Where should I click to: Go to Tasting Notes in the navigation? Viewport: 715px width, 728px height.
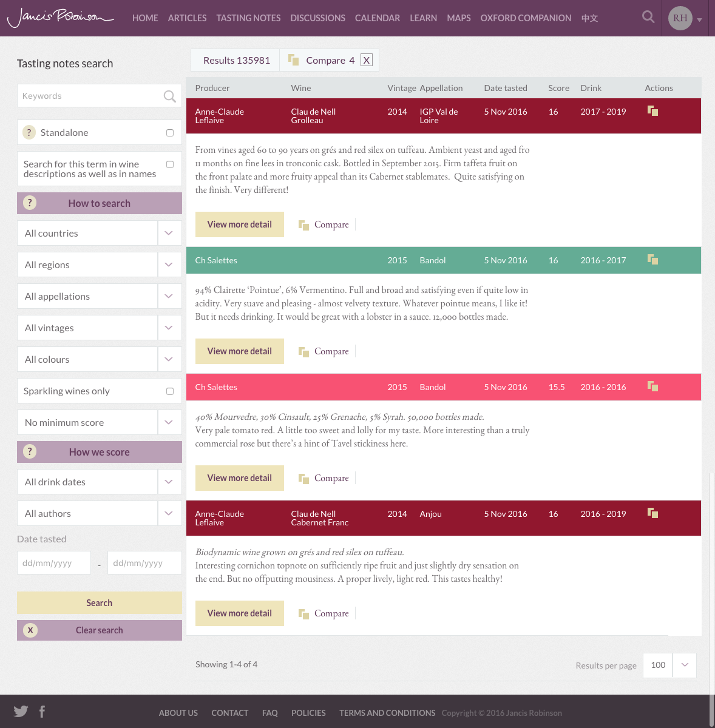tap(248, 18)
